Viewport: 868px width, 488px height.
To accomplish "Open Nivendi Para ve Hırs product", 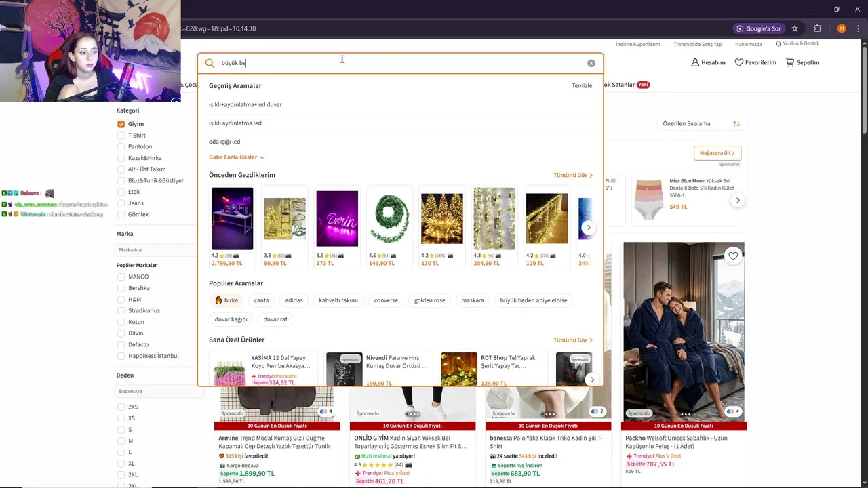I will [x=378, y=369].
